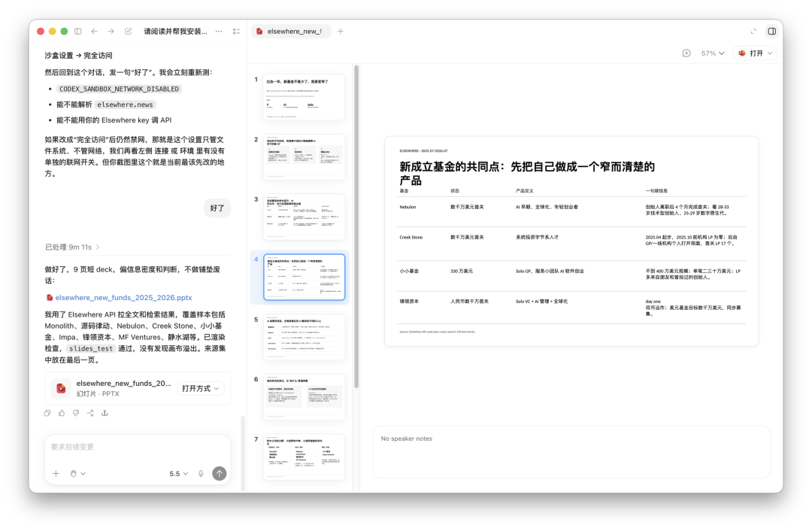Open the elsewhere_new_funds_2025_2026.pptx link

pyautogui.click(x=123, y=298)
